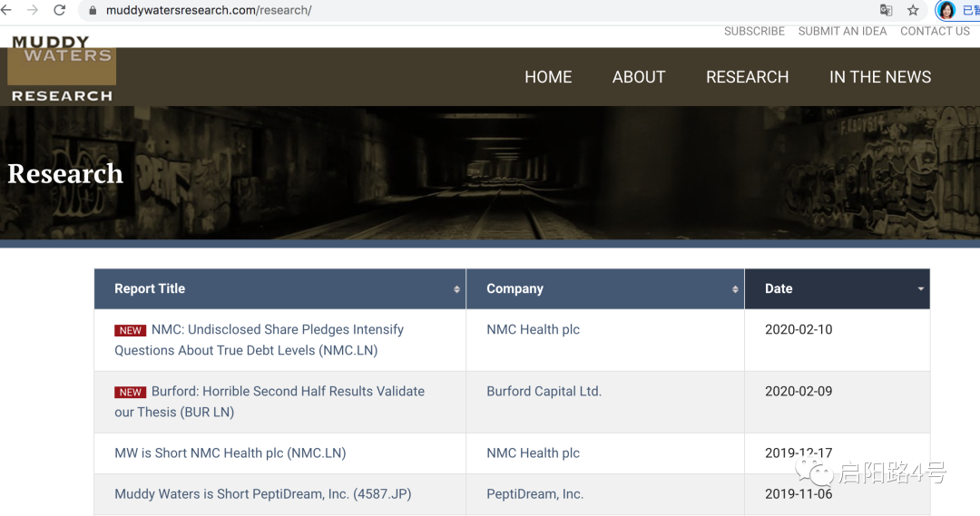Click Burford Capital Ltd. company link

click(544, 391)
